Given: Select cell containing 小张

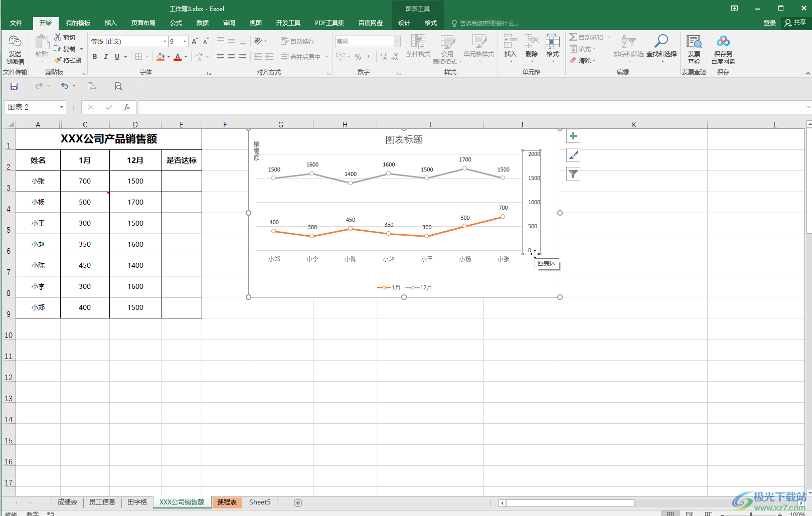Looking at the screenshot, I should pyautogui.click(x=38, y=181).
